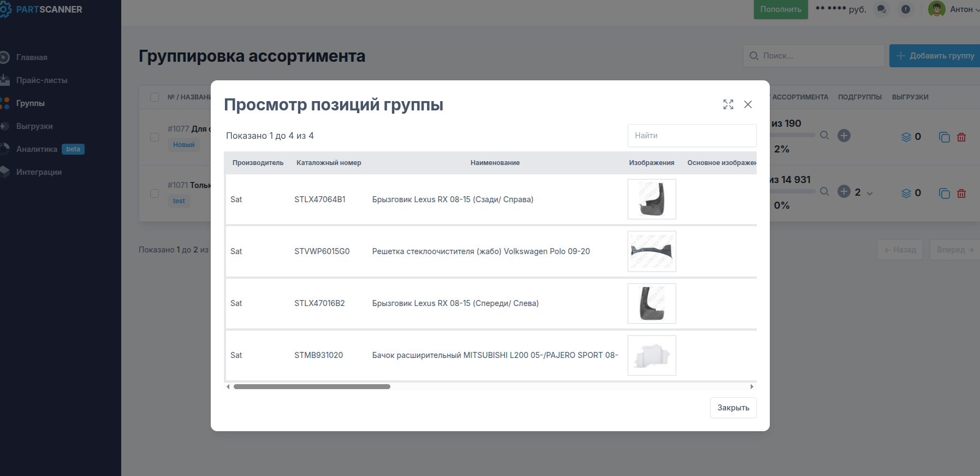The image size is (980, 476).
Task: Select catalog number STLX47016B2 cell
Action: 319,303
